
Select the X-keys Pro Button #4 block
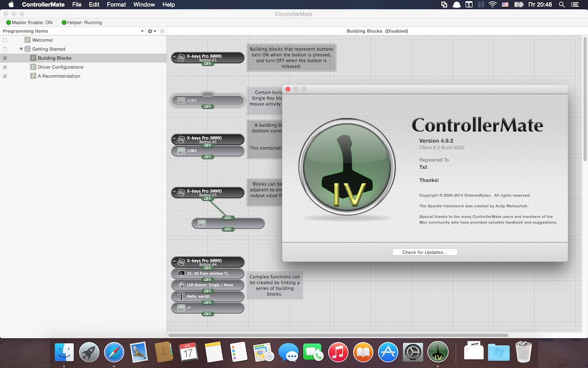click(x=208, y=262)
